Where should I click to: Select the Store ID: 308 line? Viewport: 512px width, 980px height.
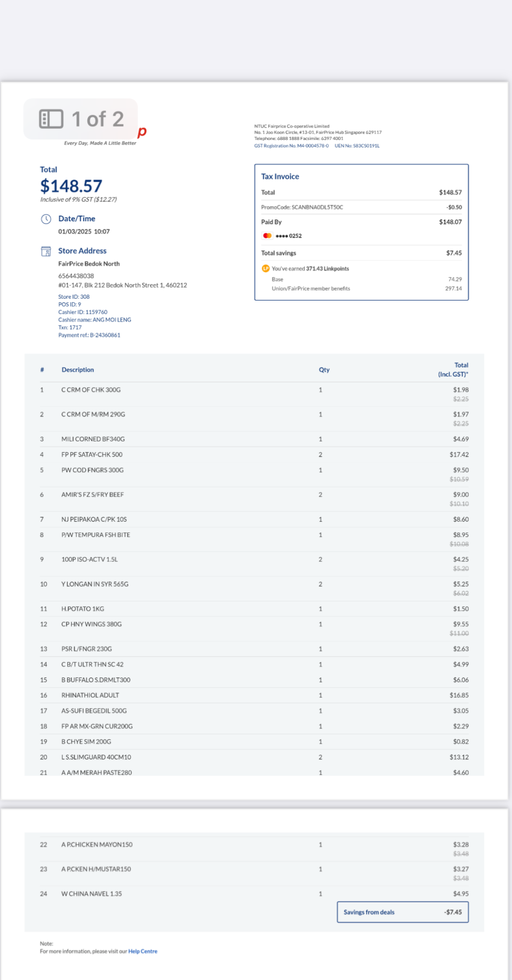pyautogui.click(x=74, y=296)
